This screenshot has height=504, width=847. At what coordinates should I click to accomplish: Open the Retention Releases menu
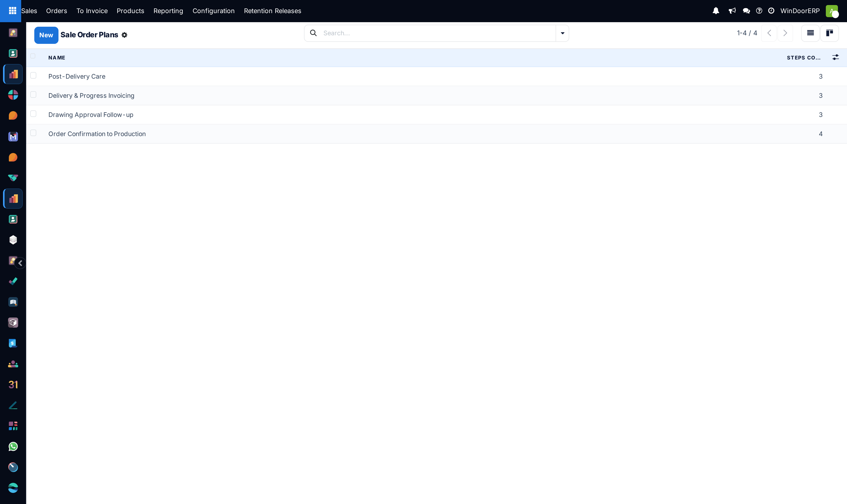point(273,11)
